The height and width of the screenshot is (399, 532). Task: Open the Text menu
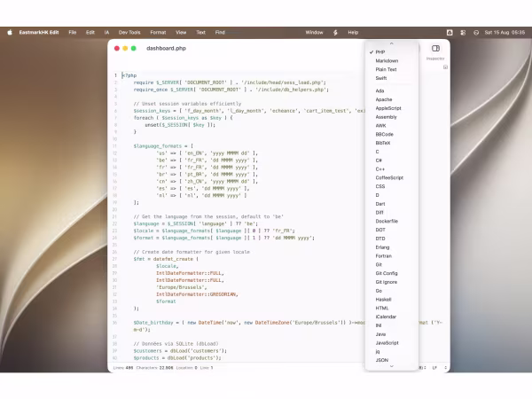click(x=201, y=33)
